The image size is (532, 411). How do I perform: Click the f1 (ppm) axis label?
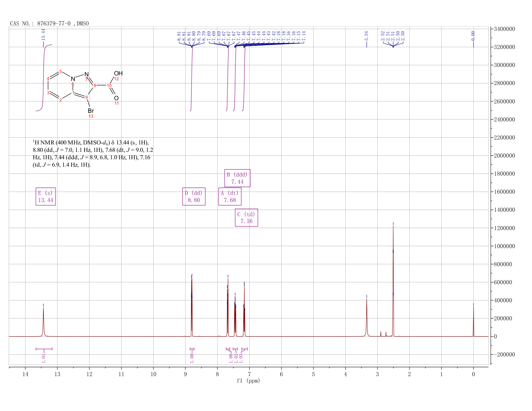248,381
